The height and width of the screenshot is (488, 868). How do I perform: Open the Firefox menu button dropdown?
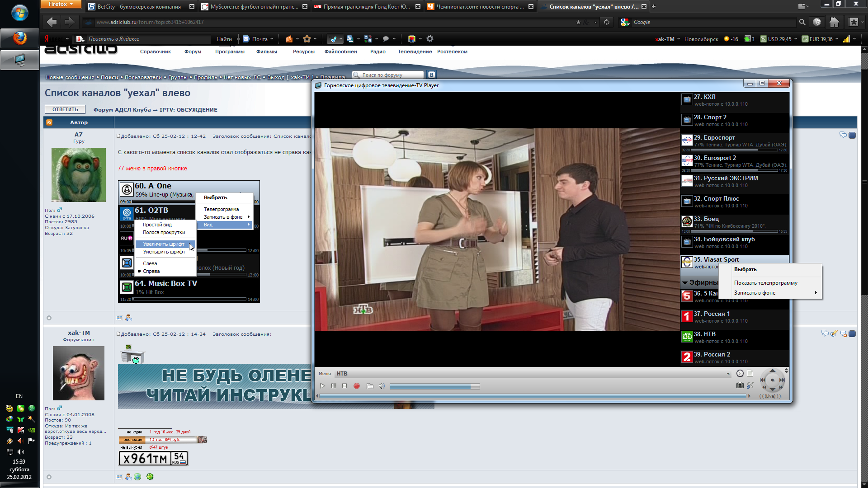pyautogui.click(x=61, y=4)
